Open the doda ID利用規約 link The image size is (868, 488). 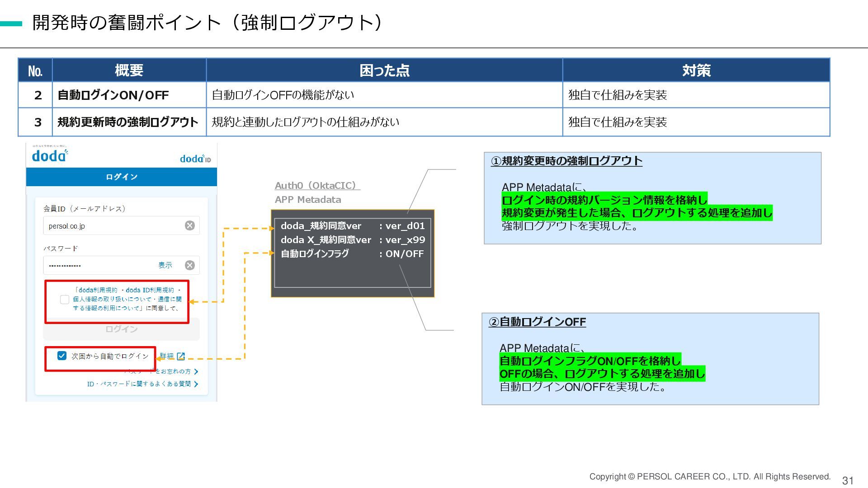[x=150, y=290]
